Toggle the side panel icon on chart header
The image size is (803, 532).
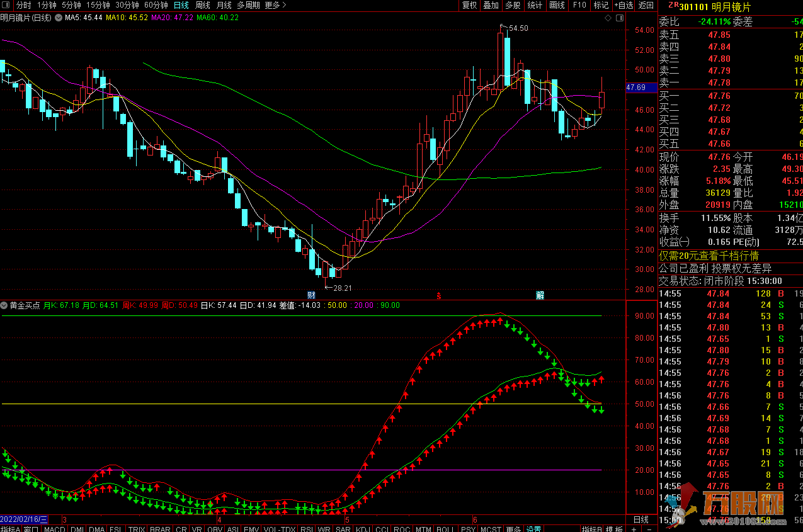click(620, 18)
